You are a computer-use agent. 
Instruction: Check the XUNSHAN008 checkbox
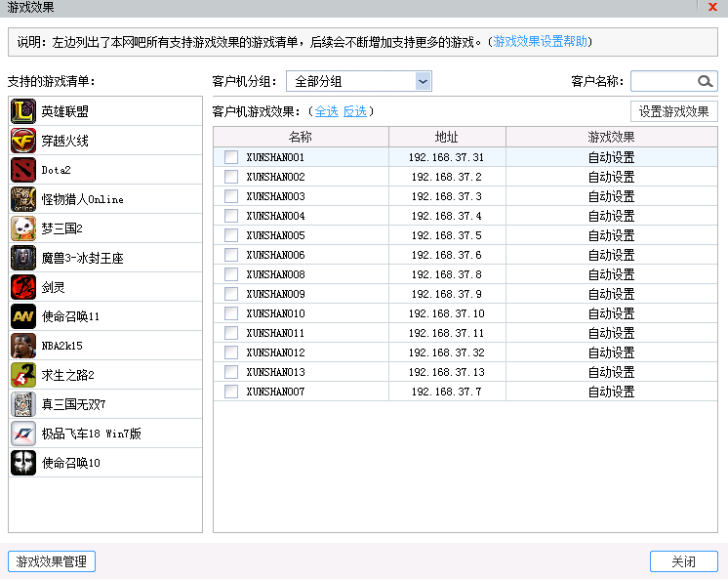(x=231, y=274)
